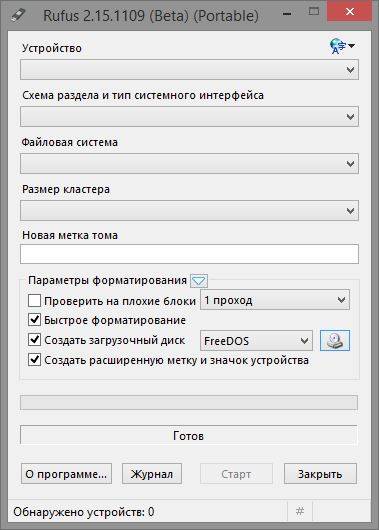Enable the check for bad blocks checkbox
The height and width of the screenshot is (530, 379).
tap(34, 300)
